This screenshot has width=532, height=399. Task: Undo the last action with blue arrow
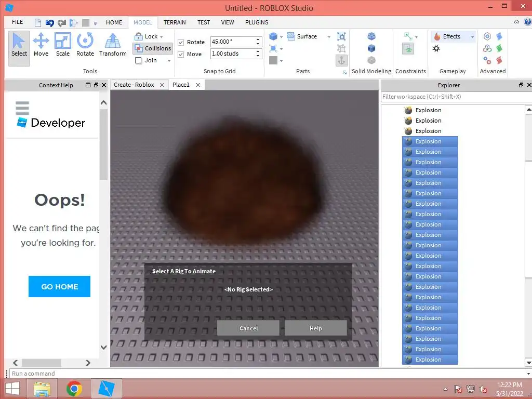click(x=49, y=23)
